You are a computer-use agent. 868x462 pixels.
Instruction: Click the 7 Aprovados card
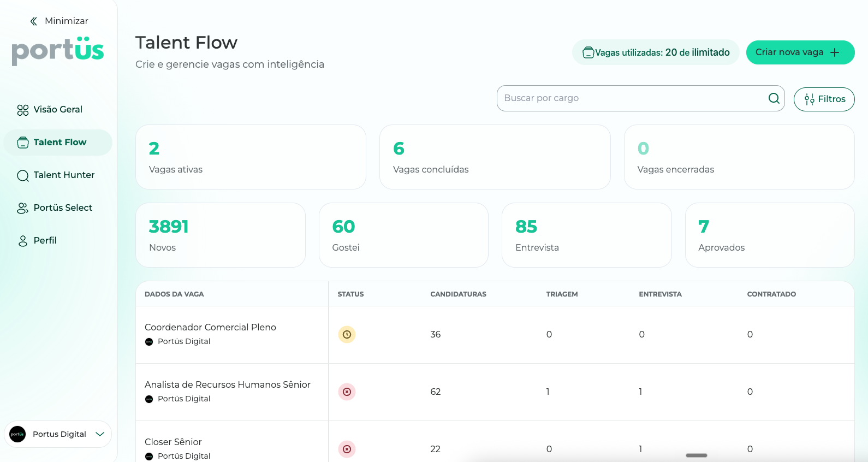point(770,235)
